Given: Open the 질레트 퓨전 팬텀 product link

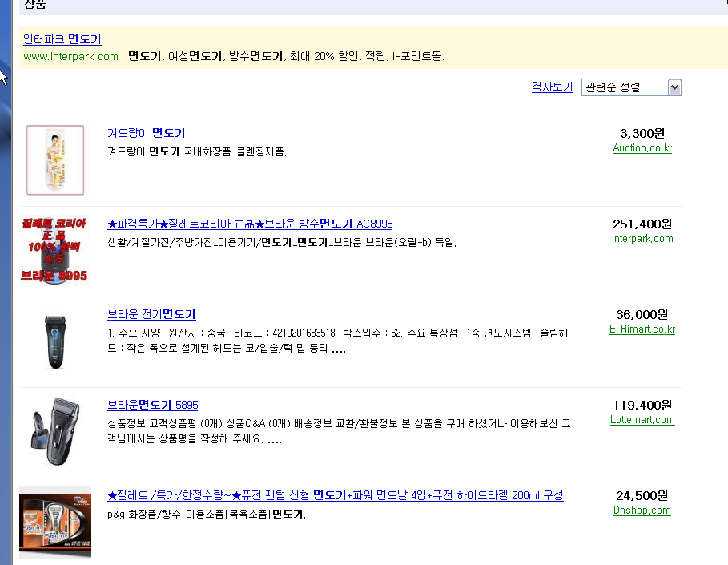Looking at the screenshot, I should click(x=336, y=496).
